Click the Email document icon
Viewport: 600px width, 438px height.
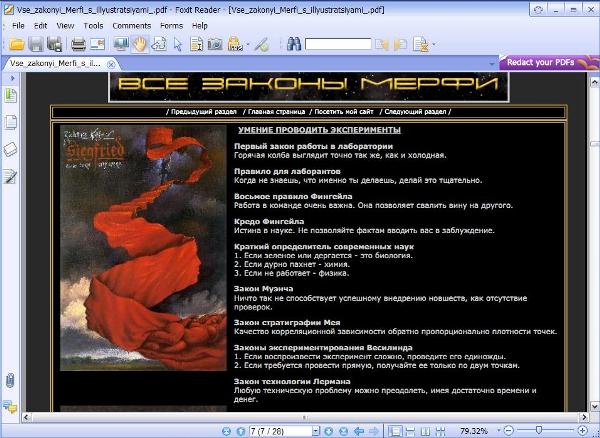[x=98, y=44]
